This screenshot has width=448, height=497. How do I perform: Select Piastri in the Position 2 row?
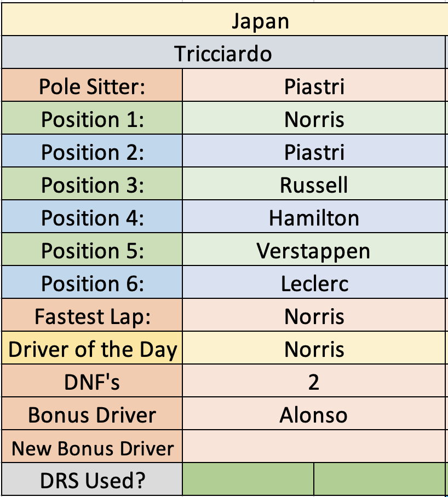point(314,151)
